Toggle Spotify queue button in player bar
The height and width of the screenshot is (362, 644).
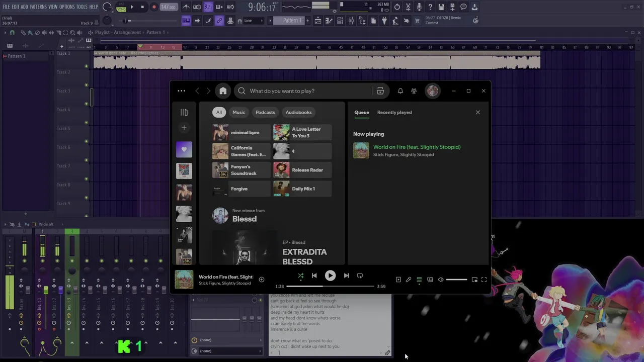tap(419, 280)
